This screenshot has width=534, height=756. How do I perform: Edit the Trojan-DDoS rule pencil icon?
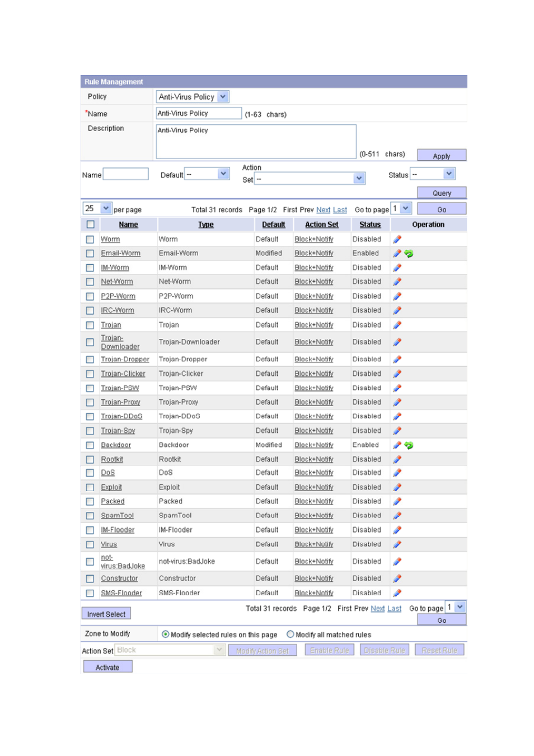pos(397,417)
